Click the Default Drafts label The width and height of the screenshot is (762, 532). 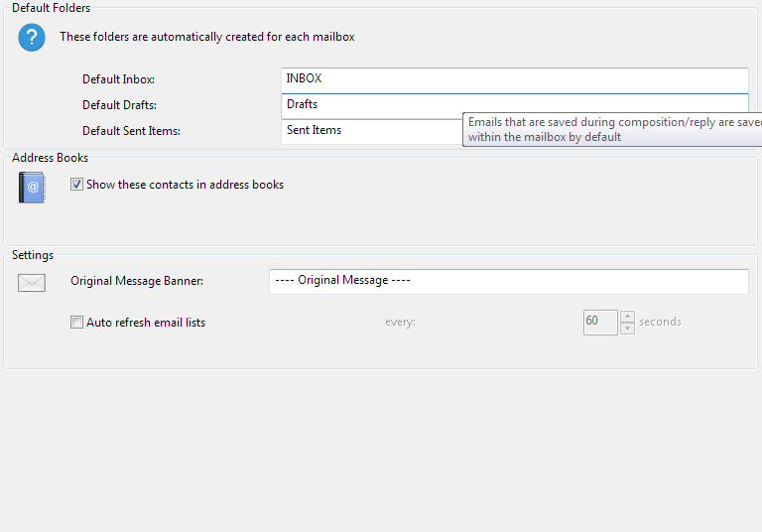119,105
